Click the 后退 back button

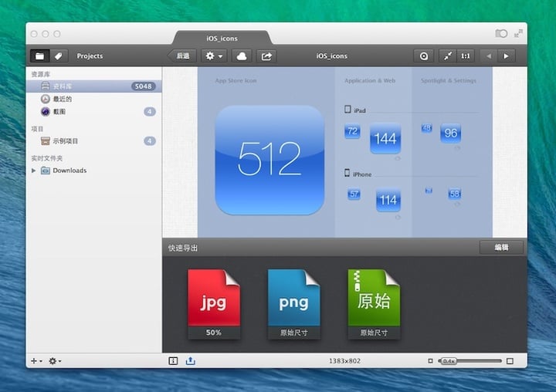[181, 56]
